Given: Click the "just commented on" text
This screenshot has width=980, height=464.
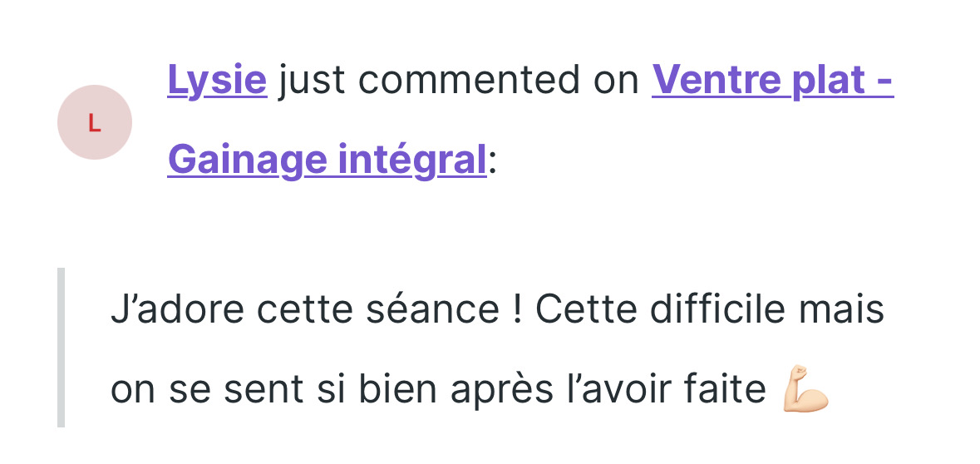Looking at the screenshot, I should (x=459, y=81).
